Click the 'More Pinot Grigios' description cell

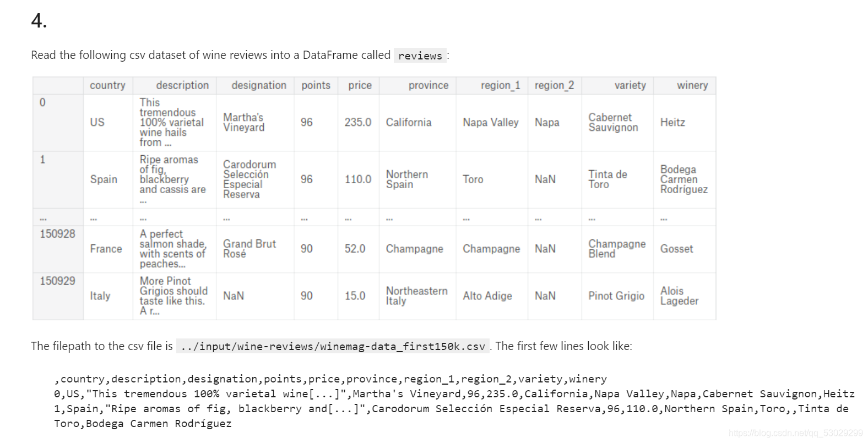tap(175, 297)
